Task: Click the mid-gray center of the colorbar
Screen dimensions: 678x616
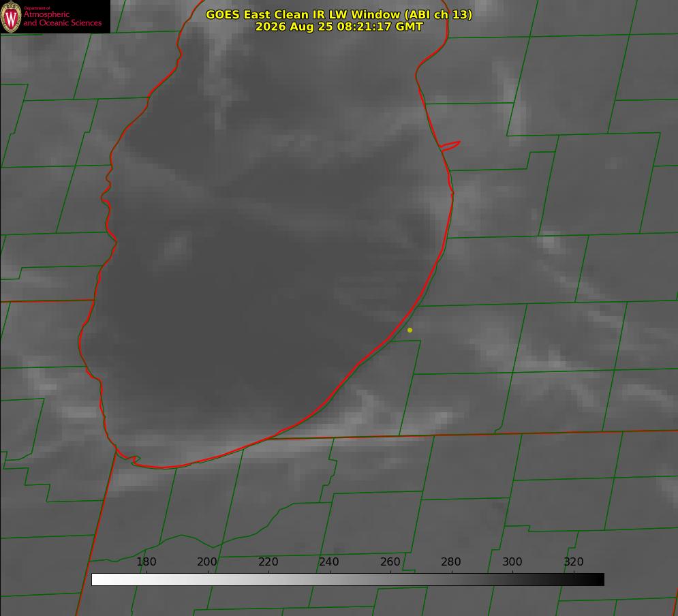Action: (348, 580)
